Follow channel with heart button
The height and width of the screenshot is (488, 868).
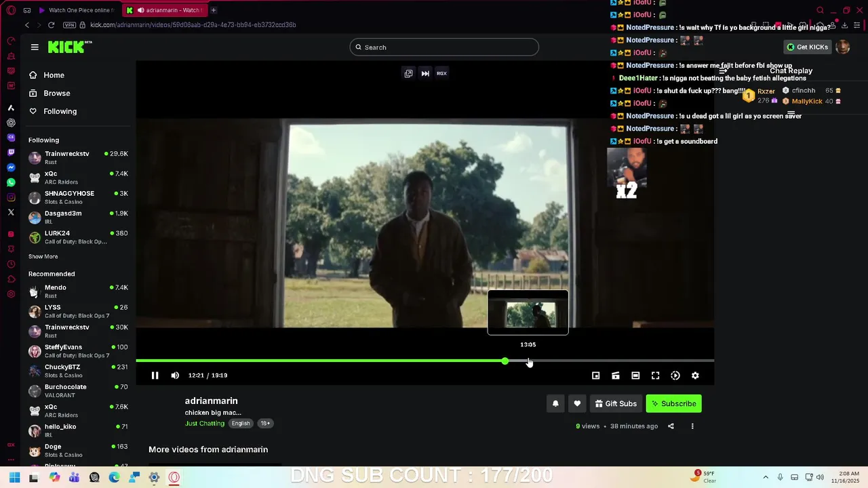577,403
